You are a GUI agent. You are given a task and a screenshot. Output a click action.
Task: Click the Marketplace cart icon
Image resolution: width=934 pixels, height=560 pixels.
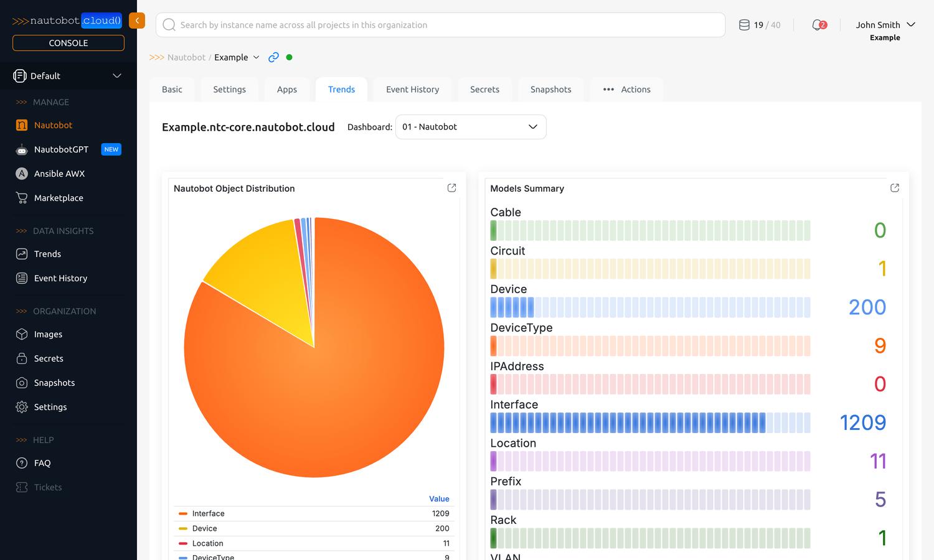[21, 197]
